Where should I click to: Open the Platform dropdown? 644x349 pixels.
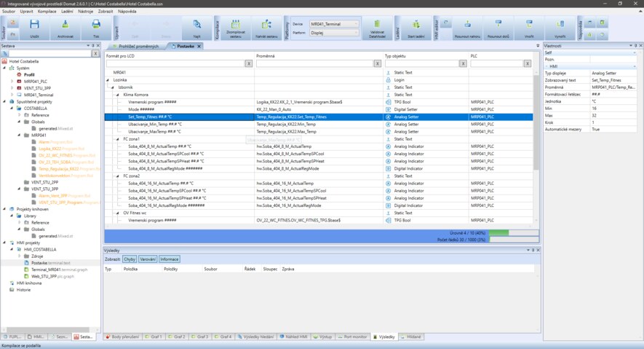pyautogui.click(x=334, y=33)
